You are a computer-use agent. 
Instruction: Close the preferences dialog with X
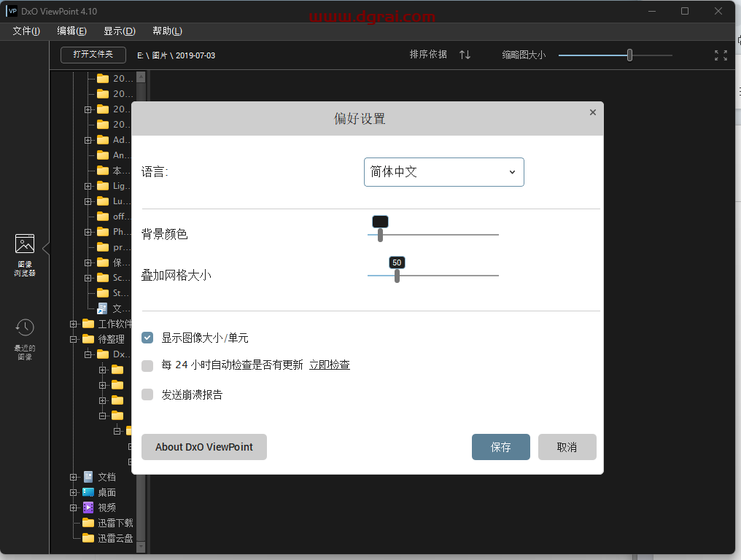[x=593, y=112]
